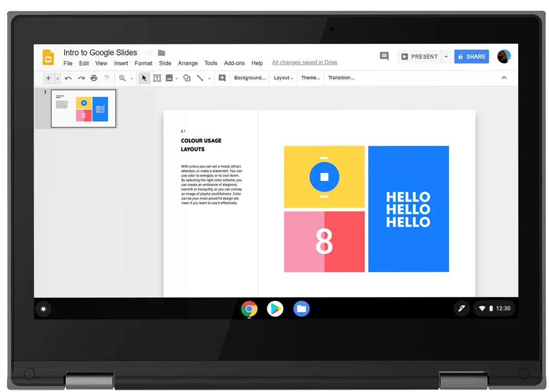Open the Zoom tool
The image size is (549, 392).
coord(123,78)
